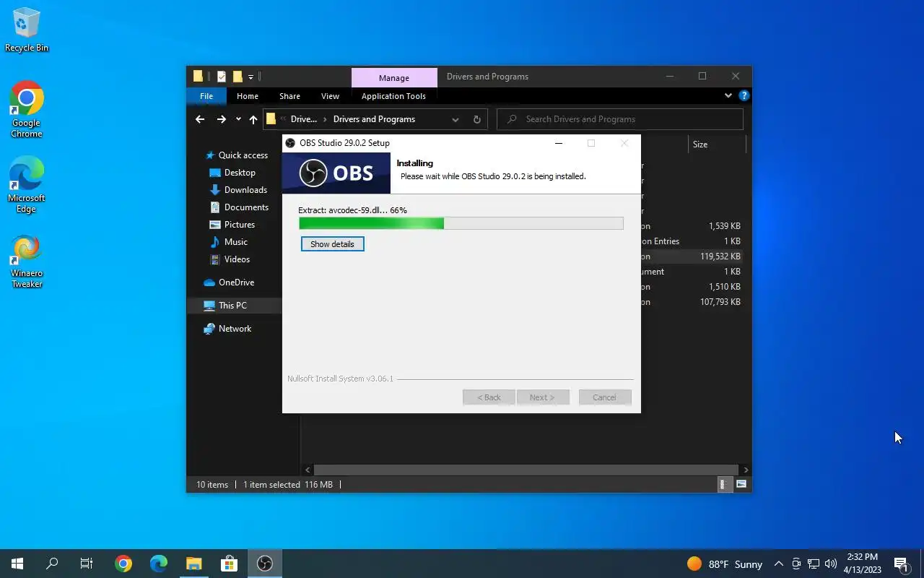Screen dimensions: 924x578
Task: Select the file sized 1,510 KB
Action: tap(724, 287)
